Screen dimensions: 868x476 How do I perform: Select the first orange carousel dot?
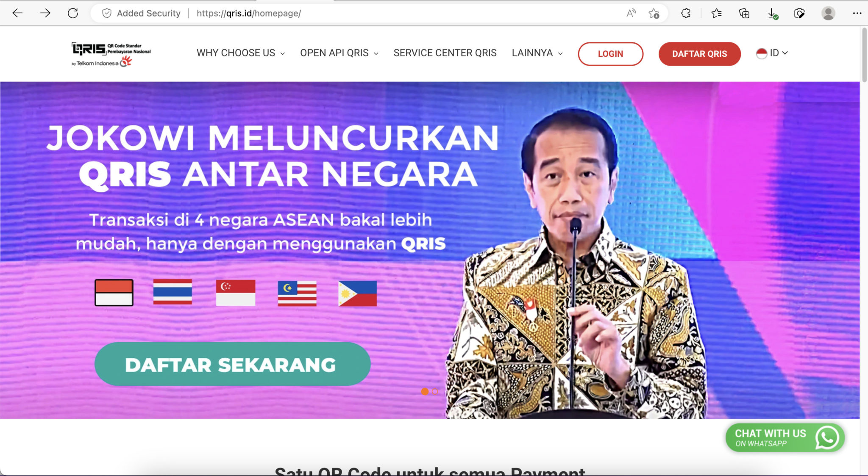coord(425,392)
